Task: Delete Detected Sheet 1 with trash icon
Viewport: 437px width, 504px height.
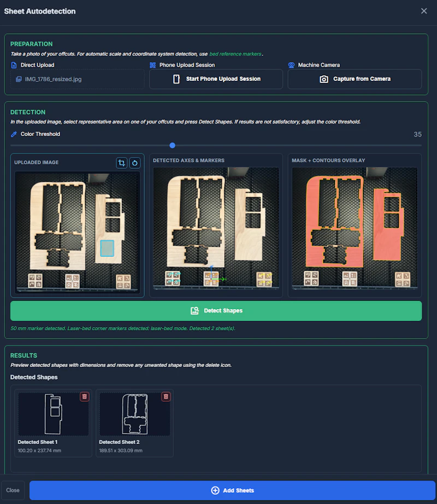Action: 84,396
